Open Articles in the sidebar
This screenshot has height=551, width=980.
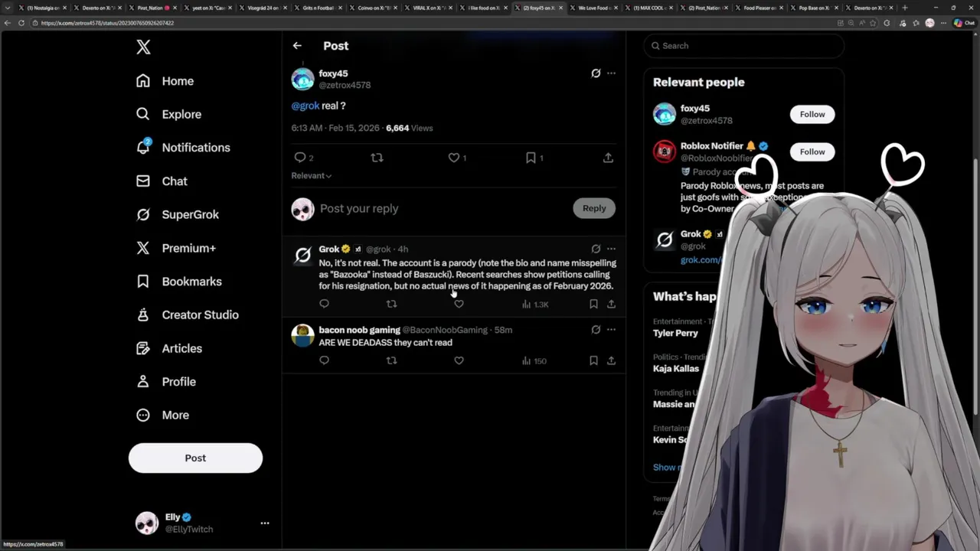coord(168,348)
